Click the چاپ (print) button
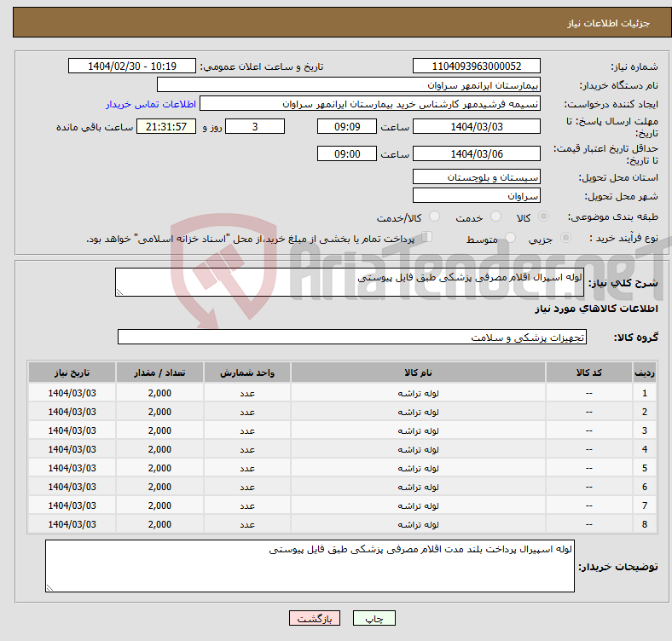This screenshot has width=672, height=641. pos(374,618)
